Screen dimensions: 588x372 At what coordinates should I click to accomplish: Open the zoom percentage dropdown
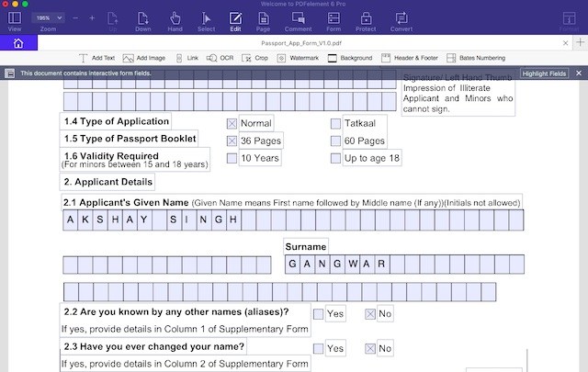[46, 17]
